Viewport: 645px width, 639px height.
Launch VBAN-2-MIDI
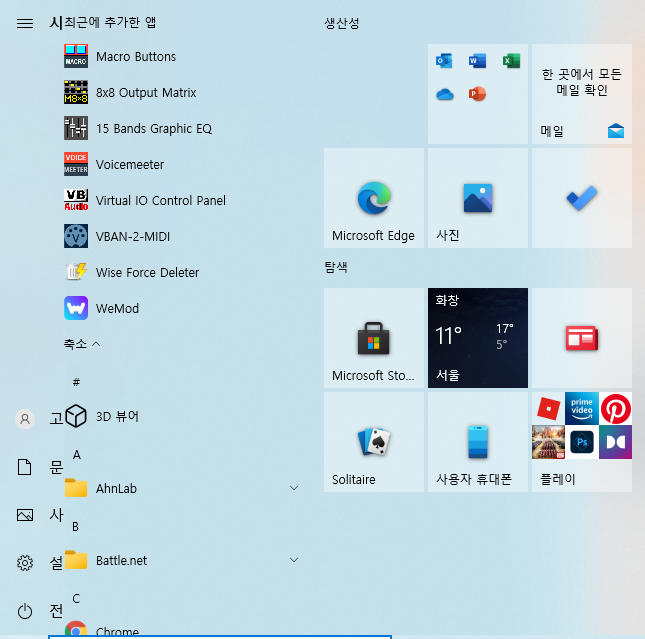(116, 237)
